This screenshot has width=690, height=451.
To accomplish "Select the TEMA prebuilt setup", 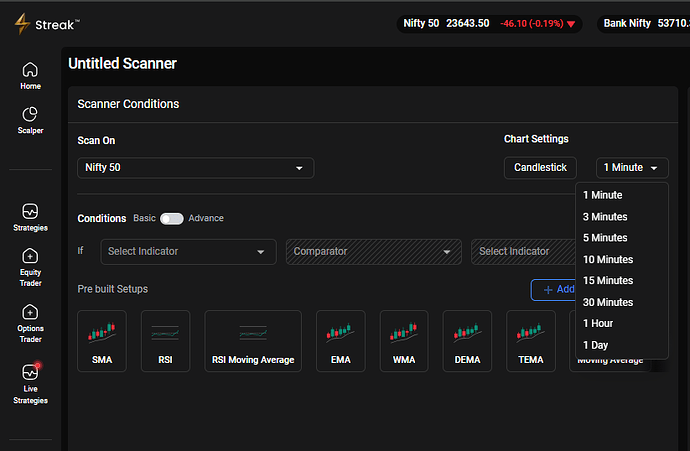I will tap(531, 341).
